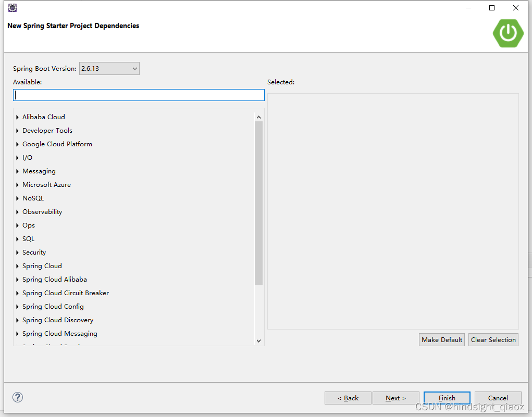Image resolution: width=532 pixels, height=417 pixels.
Task: Select the Security tree label
Action: [34, 252]
